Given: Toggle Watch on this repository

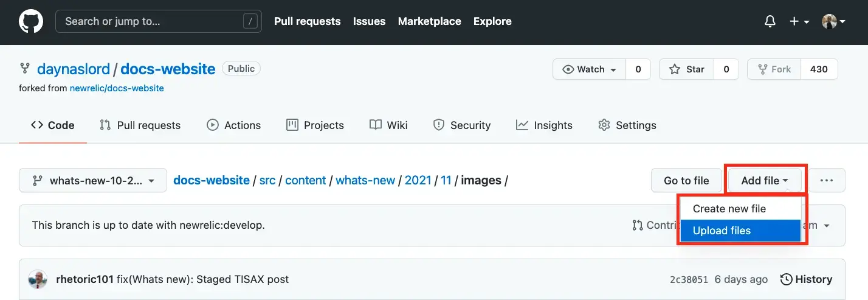Looking at the screenshot, I should [x=589, y=69].
